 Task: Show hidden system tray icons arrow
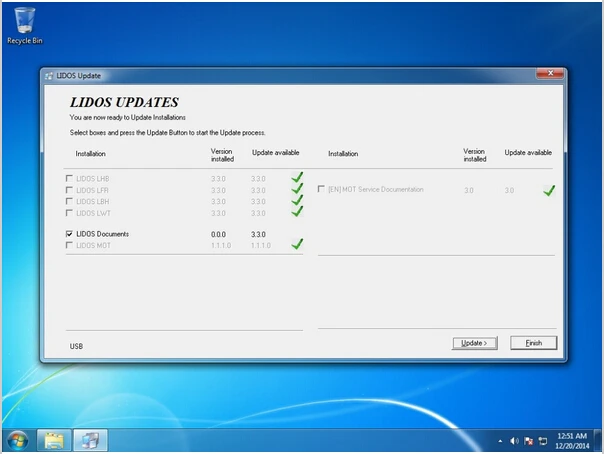coord(500,441)
